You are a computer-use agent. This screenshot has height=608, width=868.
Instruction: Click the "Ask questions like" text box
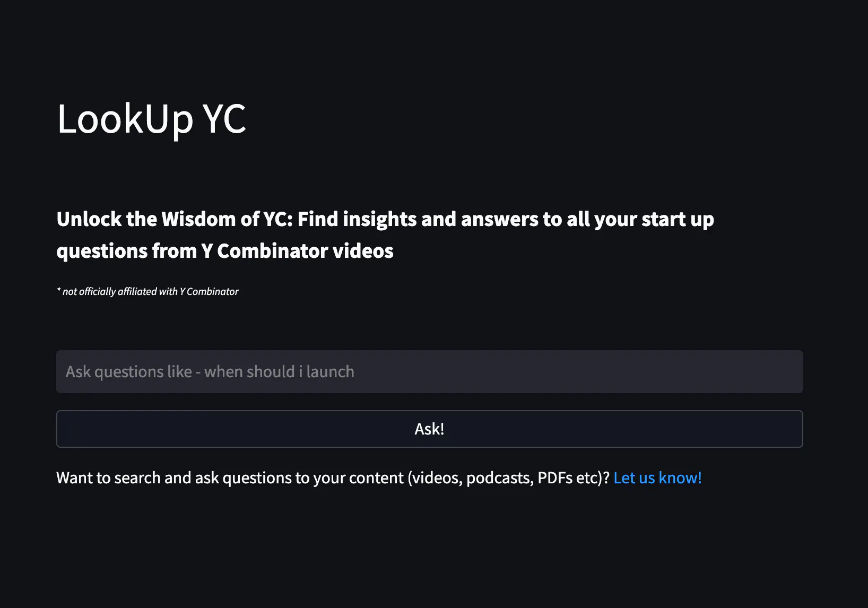click(x=429, y=371)
